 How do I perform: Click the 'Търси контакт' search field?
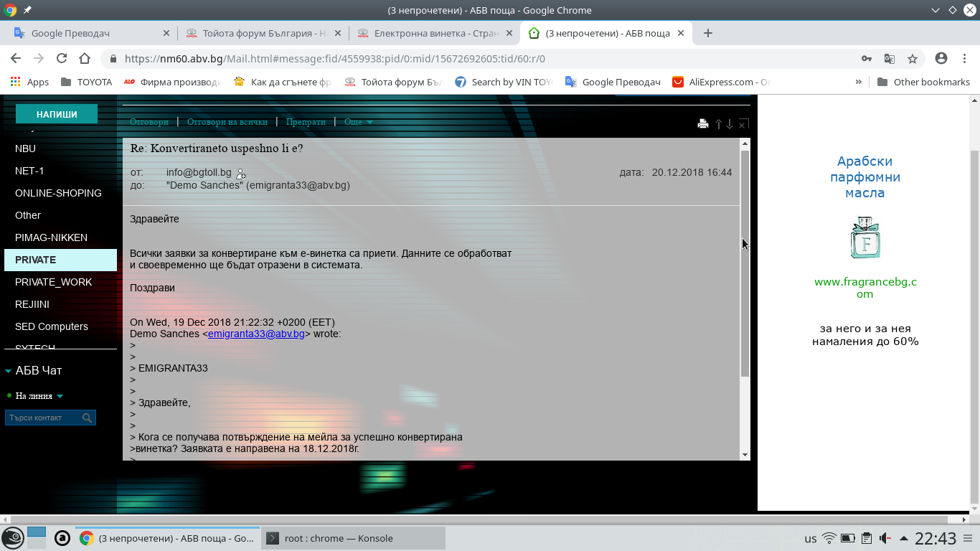(43, 418)
